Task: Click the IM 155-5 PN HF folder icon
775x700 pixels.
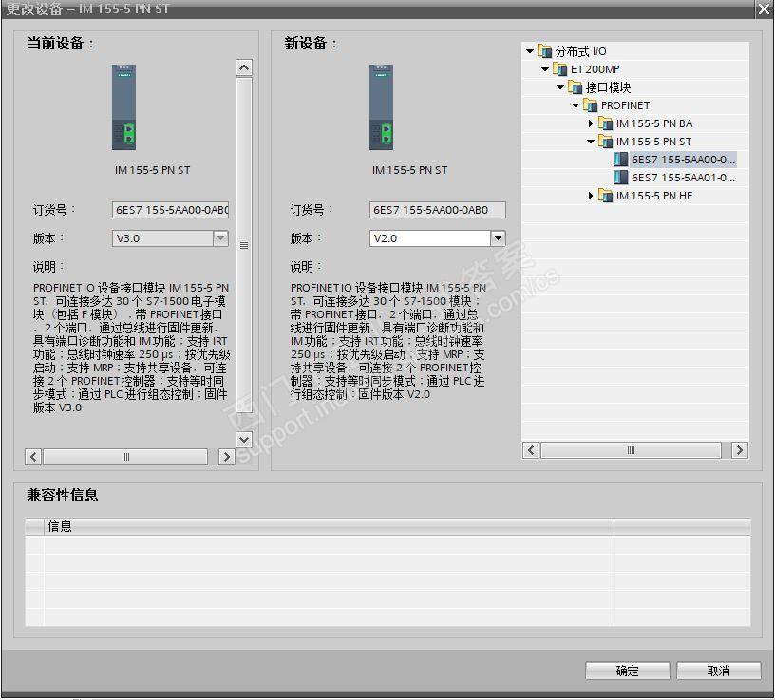Action: pos(606,196)
